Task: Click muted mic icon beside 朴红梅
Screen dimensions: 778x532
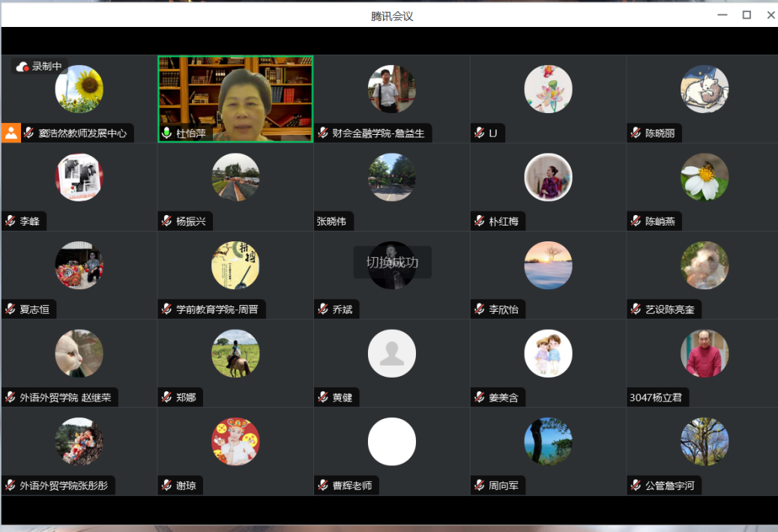Action: tap(479, 221)
